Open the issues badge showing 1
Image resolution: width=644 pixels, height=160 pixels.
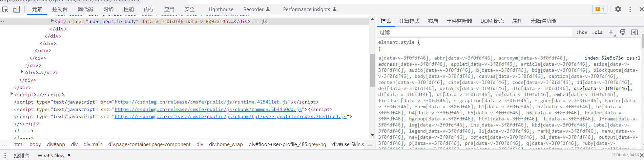[x=600, y=9]
